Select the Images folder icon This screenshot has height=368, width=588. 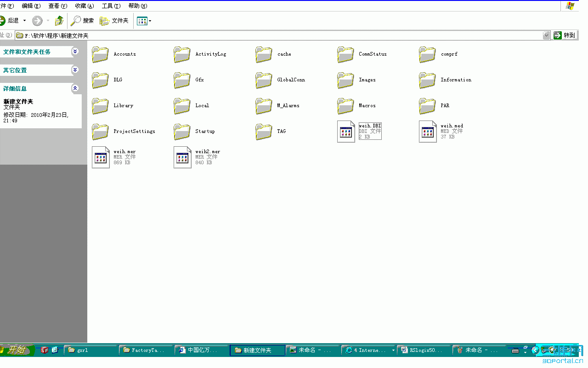(346, 80)
